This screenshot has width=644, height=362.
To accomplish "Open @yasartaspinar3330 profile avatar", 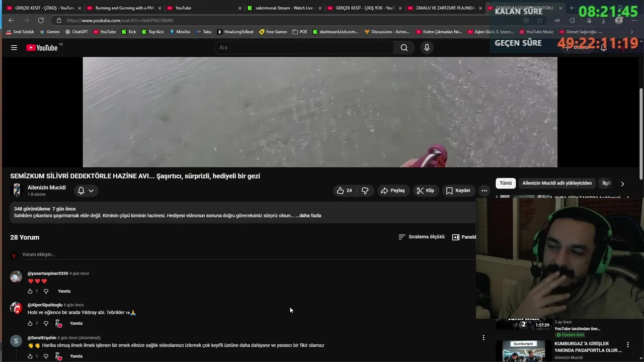I will 16,277.
